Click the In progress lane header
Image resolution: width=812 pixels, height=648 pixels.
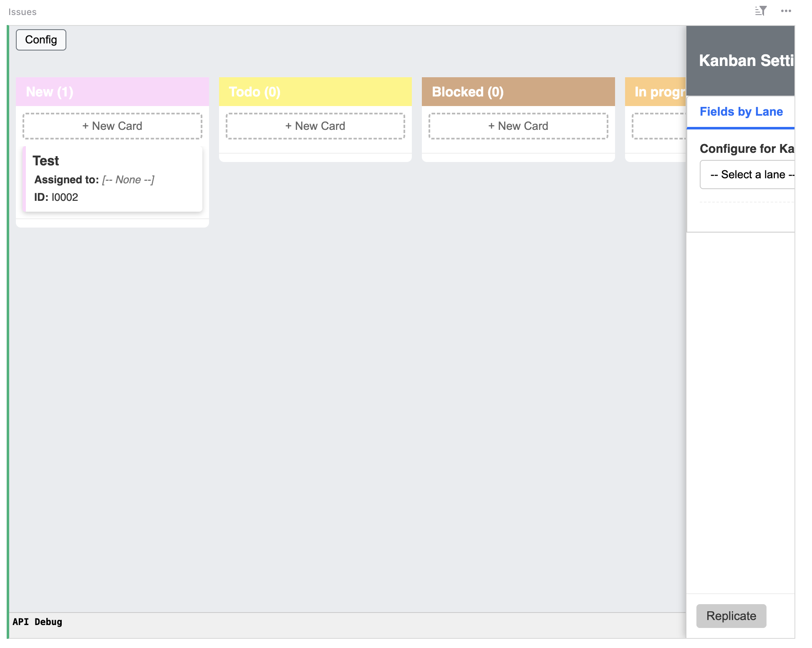(x=657, y=91)
